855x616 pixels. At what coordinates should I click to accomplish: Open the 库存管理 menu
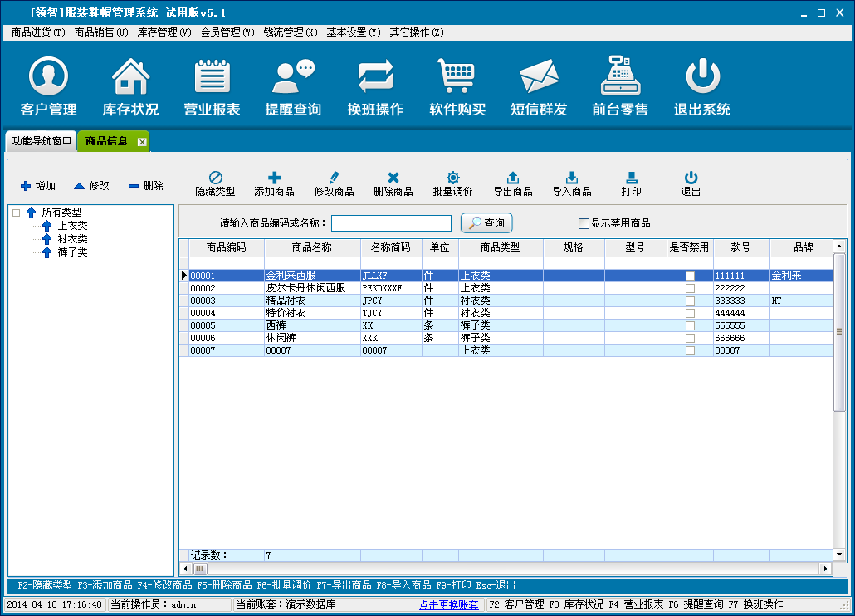(x=163, y=32)
